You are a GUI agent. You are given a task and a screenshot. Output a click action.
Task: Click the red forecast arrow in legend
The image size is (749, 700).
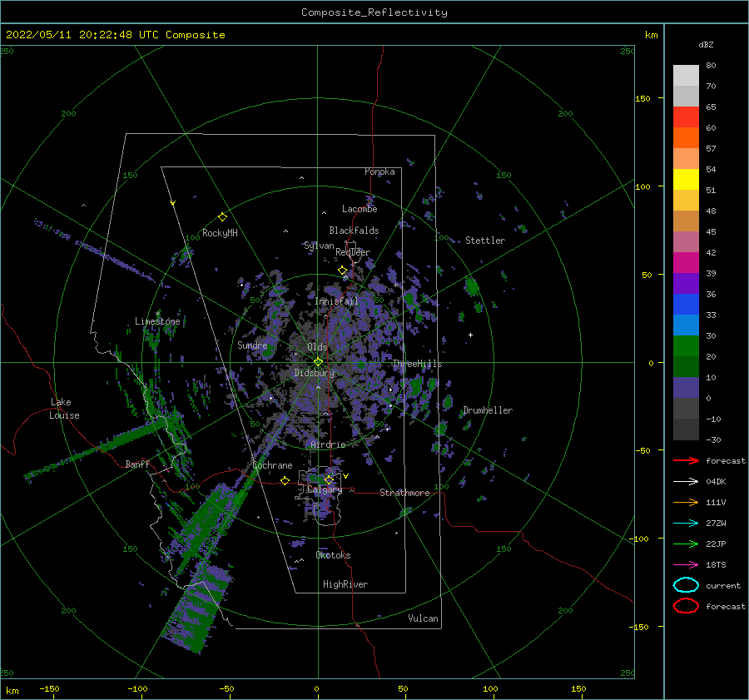coord(686,460)
